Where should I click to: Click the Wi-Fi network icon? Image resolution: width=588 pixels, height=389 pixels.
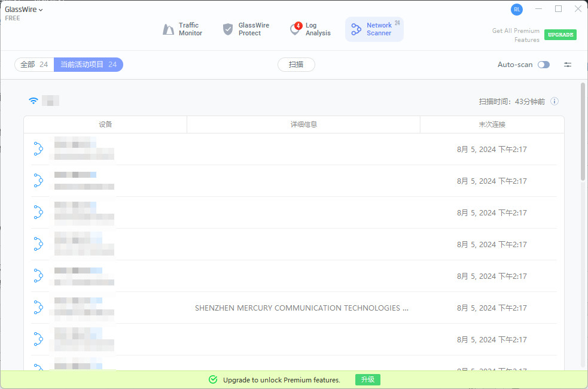coord(33,101)
